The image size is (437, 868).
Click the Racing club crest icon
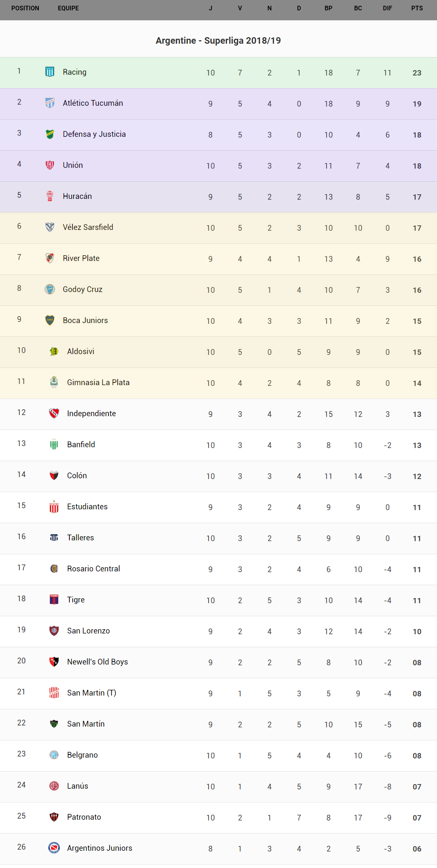pyautogui.click(x=50, y=72)
